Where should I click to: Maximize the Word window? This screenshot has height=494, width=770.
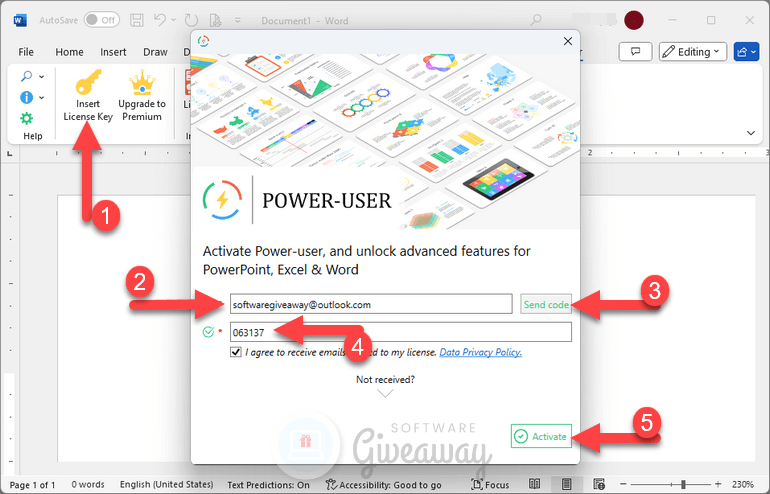[711, 20]
